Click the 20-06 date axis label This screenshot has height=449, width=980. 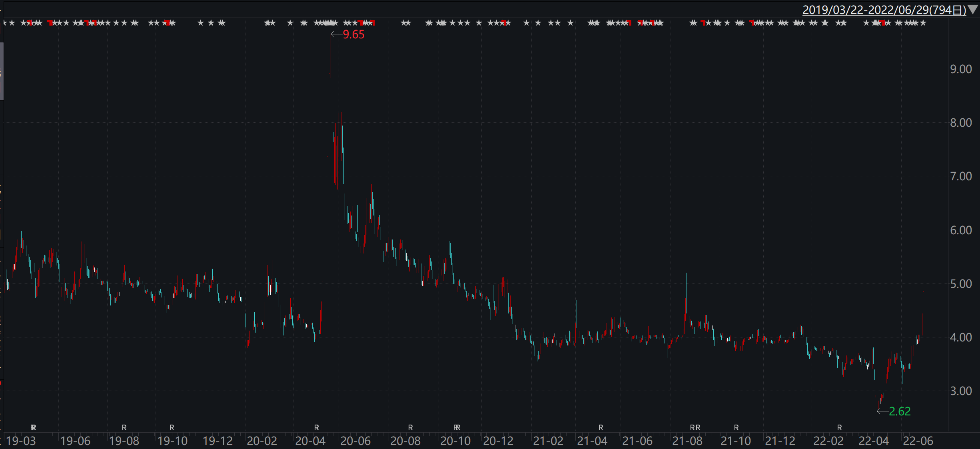[x=355, y=441]
